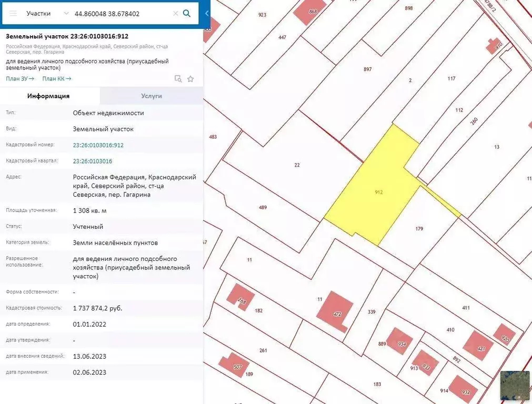Open the План ЗУ link
This screenshot has height=404, width=532.
pyautogui.click(x=20, y=79)
